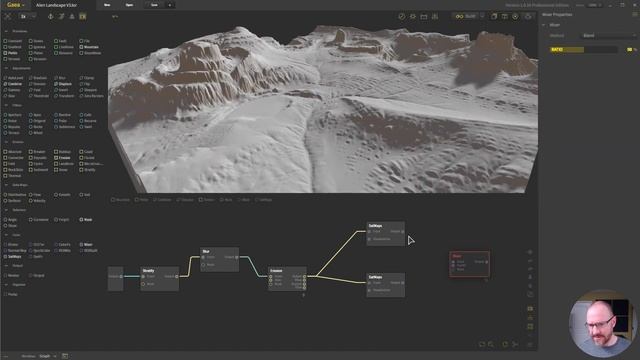Collapse the Data Maps node category
Image resolution: width=640 pixels, height=360 pixels.
point(6,185)
